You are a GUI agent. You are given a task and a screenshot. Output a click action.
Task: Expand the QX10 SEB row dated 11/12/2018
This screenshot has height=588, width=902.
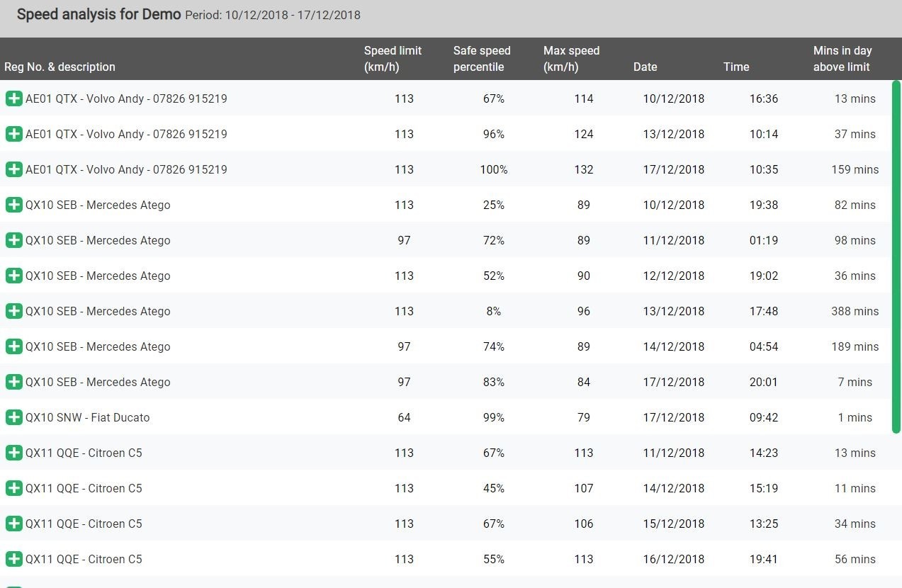point(13,240)
